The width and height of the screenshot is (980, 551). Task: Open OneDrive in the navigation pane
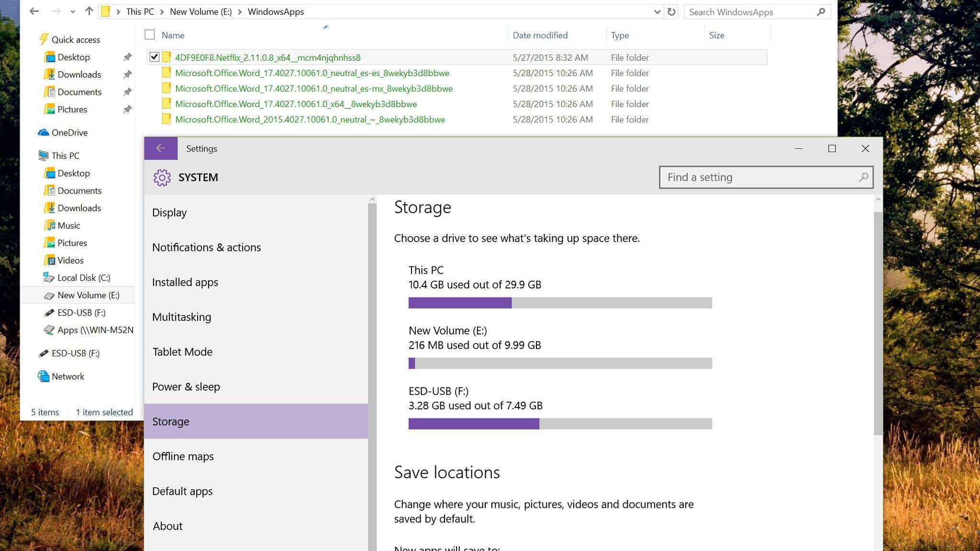[x=69, y=132]
